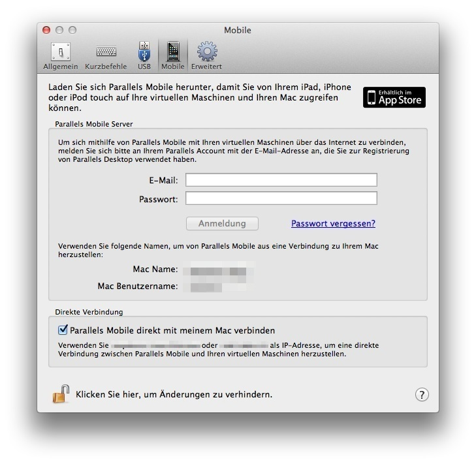This screenshot has width=476, height=464.
Task: Switch to Kurzbefehle keyboard settings
Action: click(x=106, y=55)
